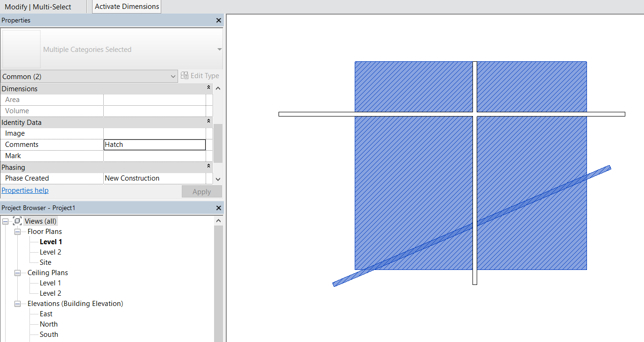Click the Mark value field

coord(155,156)
